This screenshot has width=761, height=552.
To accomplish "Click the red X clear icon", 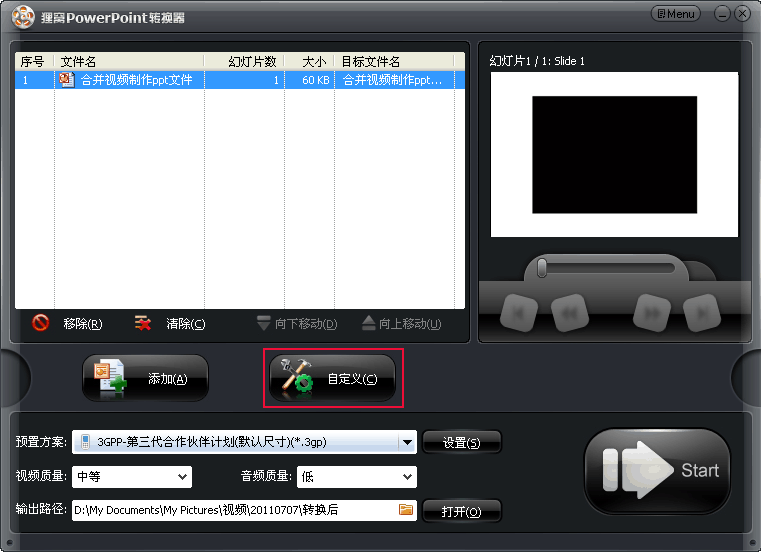I will click(x=143, y=323).
